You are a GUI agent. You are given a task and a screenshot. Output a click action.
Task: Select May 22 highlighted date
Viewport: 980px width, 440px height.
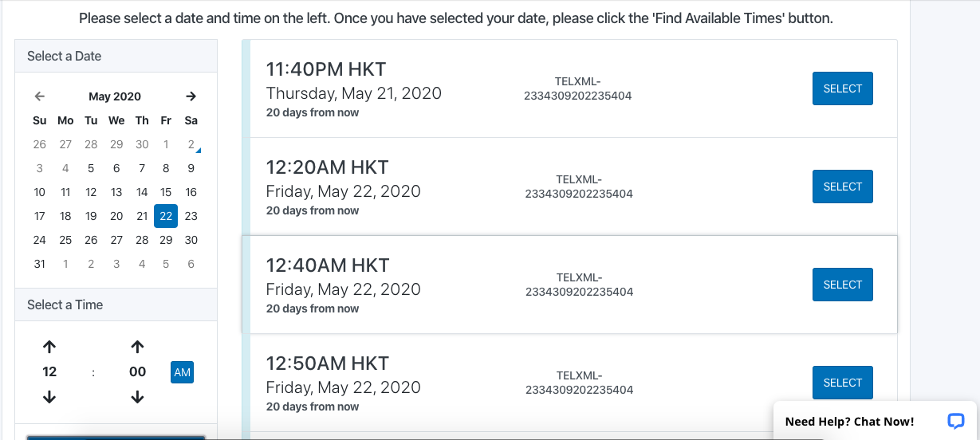pos(166,216)
